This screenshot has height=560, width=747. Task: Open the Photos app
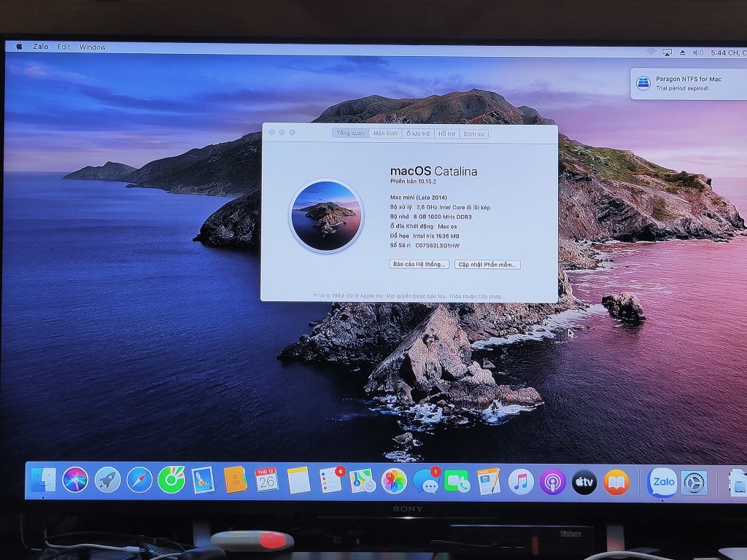pos(395,481)
